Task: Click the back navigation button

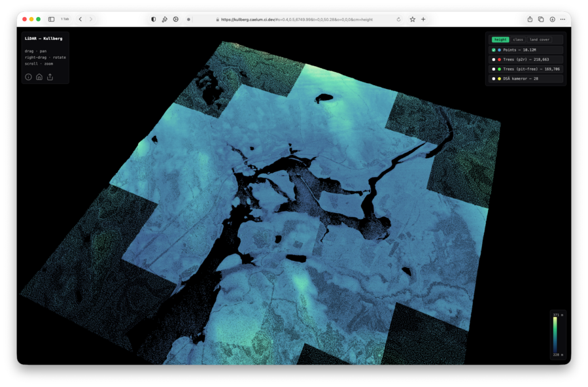Action: 80,19
